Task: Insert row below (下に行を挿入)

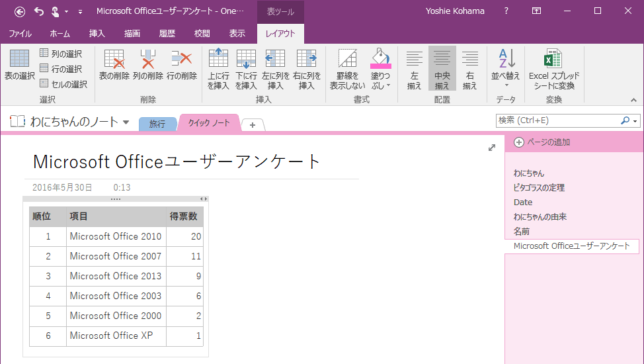Action: (x=246, y=69)
